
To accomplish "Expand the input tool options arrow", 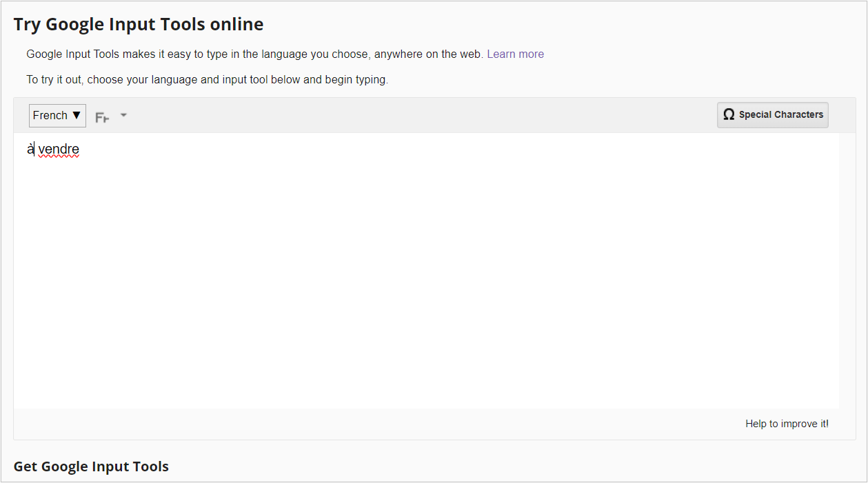I will tap(123, 115).
